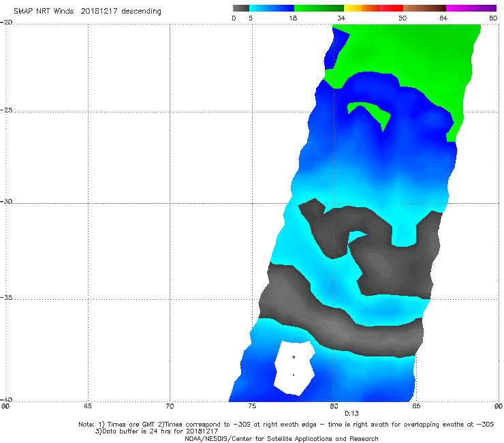The image size is (504, 443).
Task: Pick the gray segment of the color bar
Action: tap(240, 8)
